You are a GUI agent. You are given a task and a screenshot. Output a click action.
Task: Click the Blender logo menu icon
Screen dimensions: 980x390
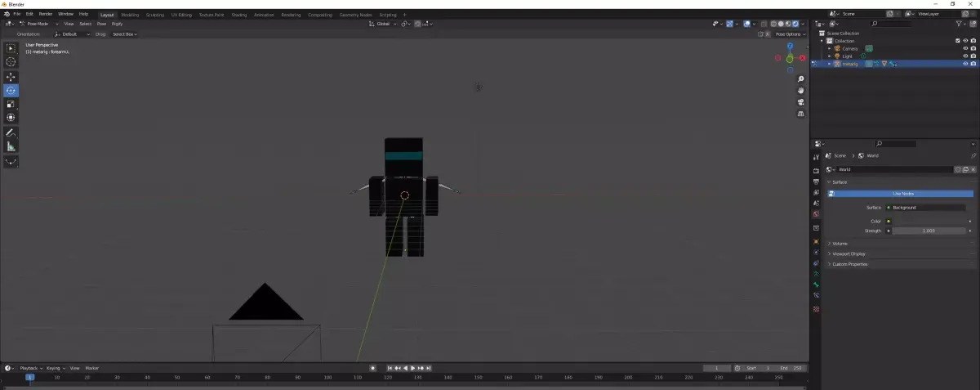[x=6, y=14]
